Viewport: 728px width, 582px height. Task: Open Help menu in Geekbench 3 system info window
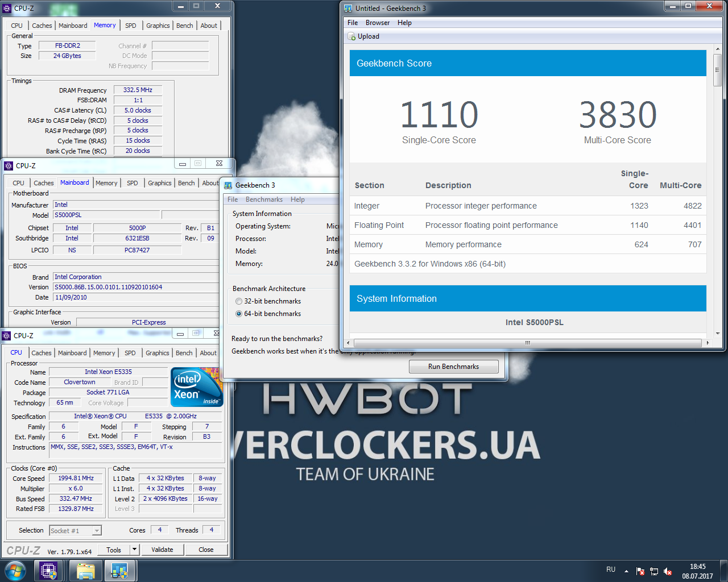297,199
